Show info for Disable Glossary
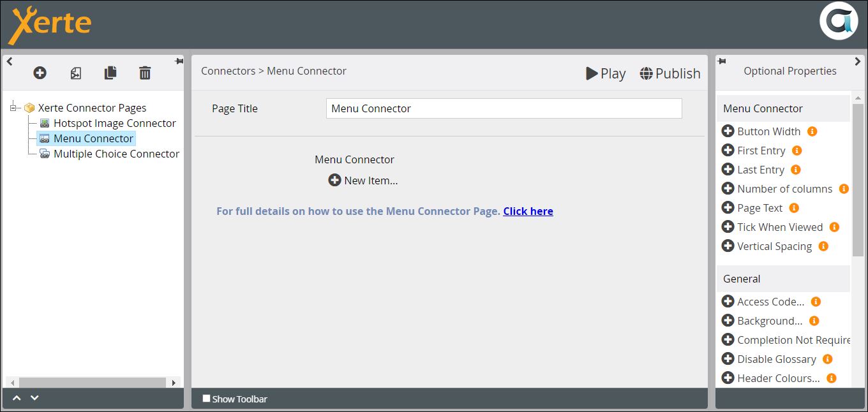Screen dimensions: 868x412 [x=828, y=359]
